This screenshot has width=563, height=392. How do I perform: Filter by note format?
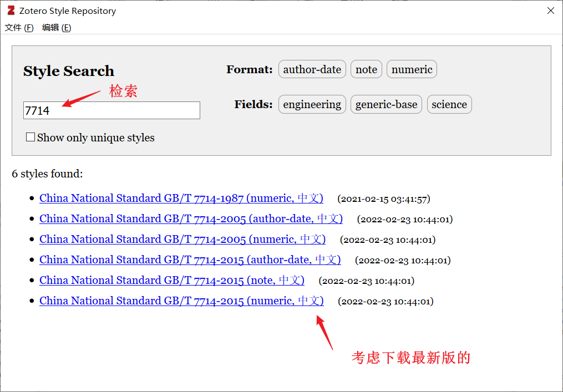(366, 69)
